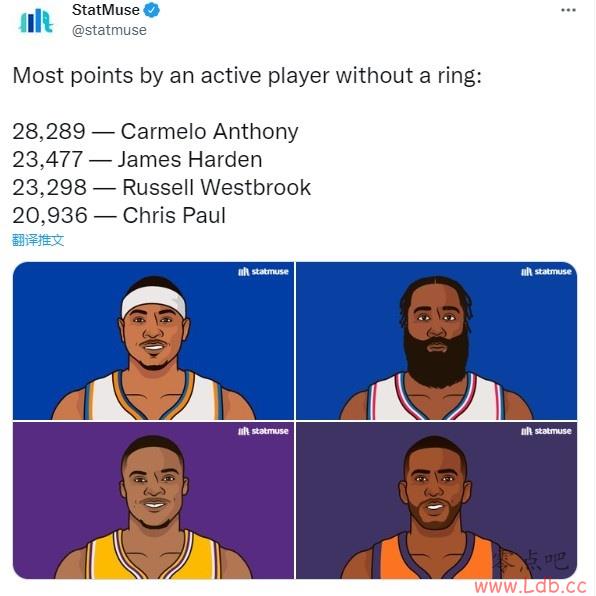This screenshot has height=596, width=596.
Task: Open the yellow jersey player image
Action: point(153,501)
